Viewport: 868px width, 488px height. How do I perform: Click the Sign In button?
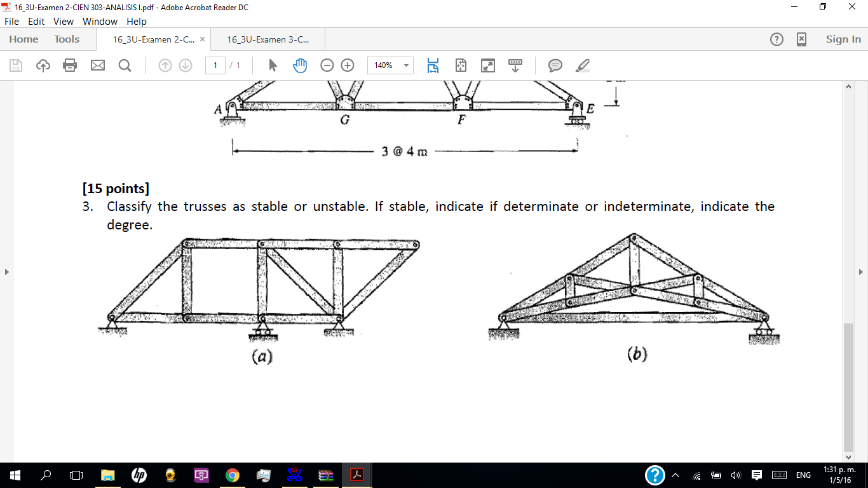click(843, 39)
